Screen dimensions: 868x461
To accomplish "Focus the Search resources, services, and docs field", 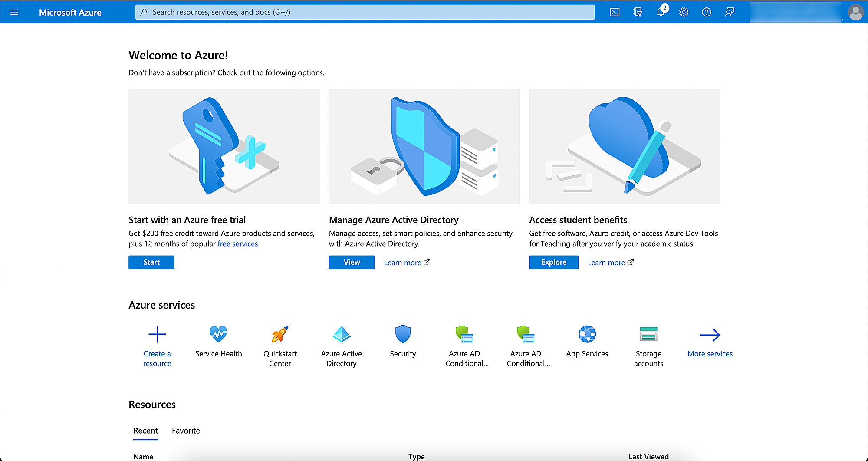I will pos(365,12).
